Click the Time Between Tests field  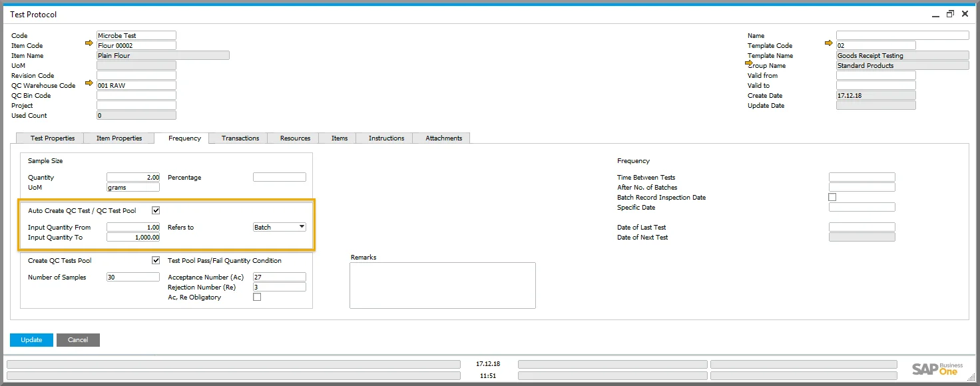[x=862, y=177]
